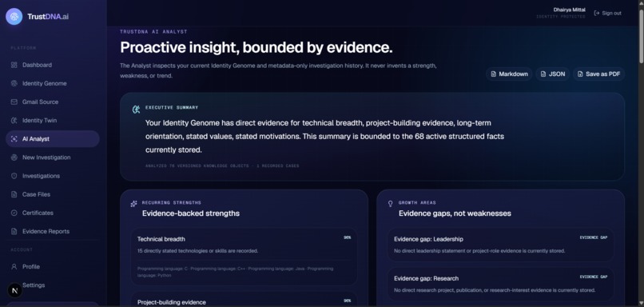This screenshot has width=644, height=307.
Task: Click the Project-building evidence card
Action: [244, 300]
